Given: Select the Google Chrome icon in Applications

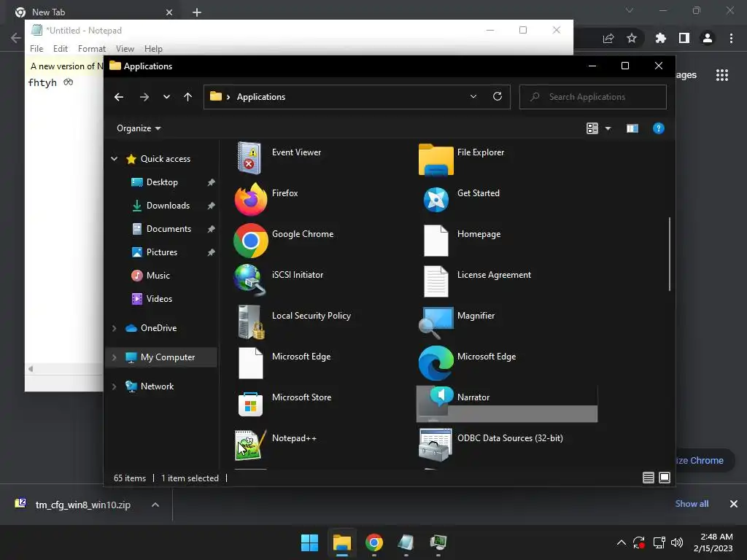Looking at the screenshot, I should [251, 241].
